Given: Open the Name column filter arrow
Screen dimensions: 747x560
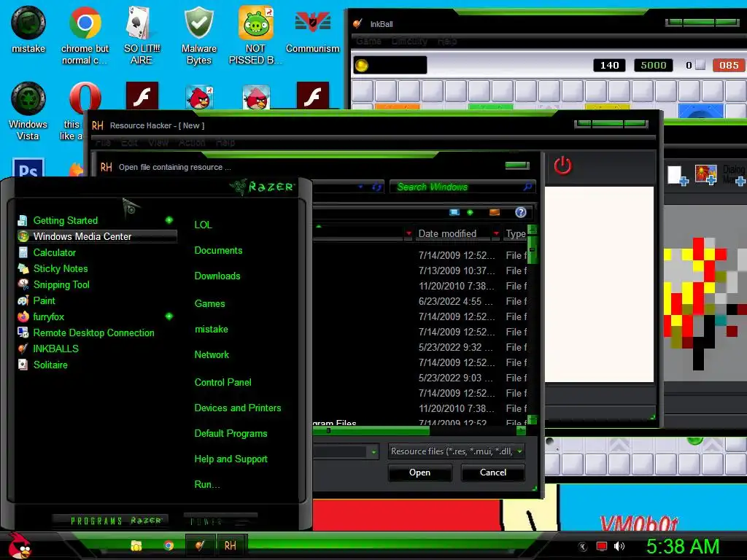Looking at the screenshot, I should point(409,233).
